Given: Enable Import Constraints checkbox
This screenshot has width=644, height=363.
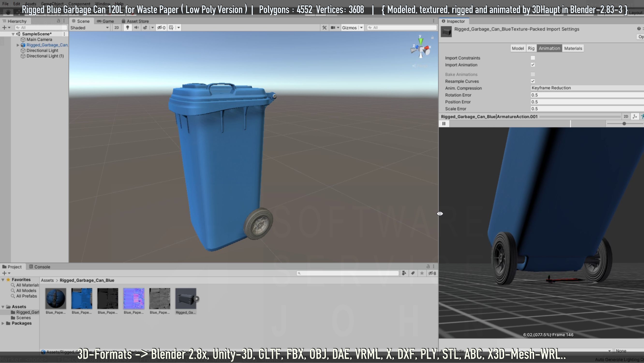Looking at the screenshot, I should (533, 58).
